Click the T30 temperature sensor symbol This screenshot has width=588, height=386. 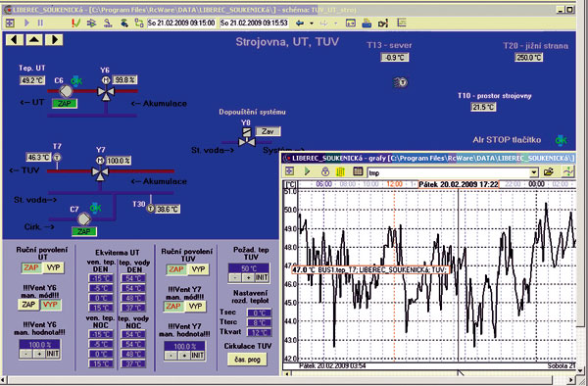[x=151, y=209]
